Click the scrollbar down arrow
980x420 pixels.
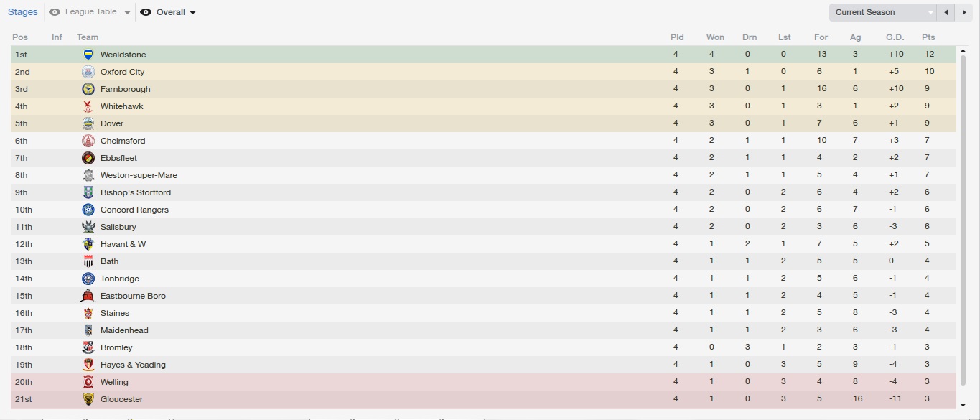coord(963,405)
